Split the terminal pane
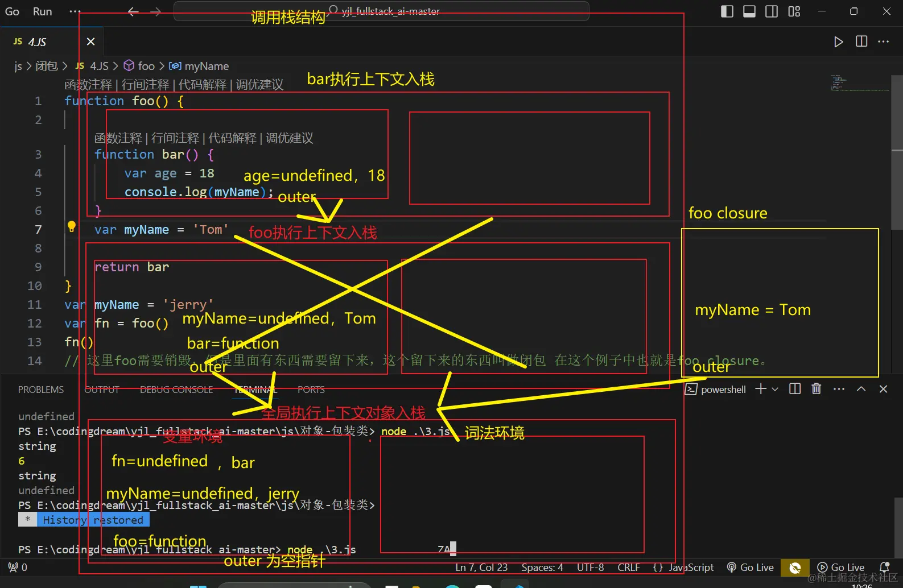 [x=795, y=389]
